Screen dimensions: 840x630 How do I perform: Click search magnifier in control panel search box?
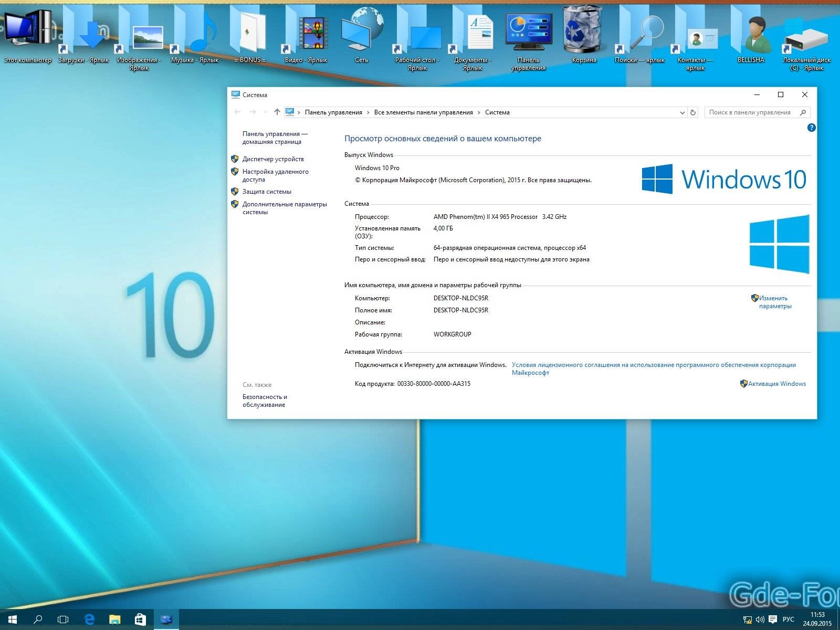(x=803, y=112)
